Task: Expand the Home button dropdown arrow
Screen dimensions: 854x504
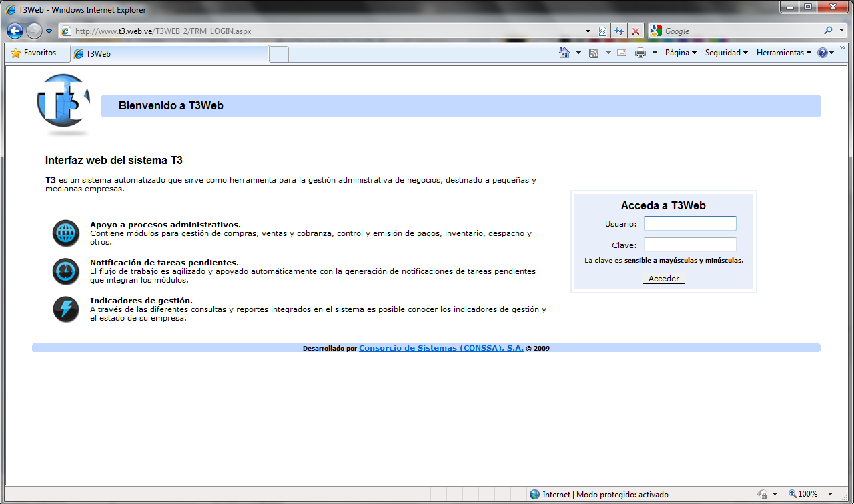Action: [578, 53]
